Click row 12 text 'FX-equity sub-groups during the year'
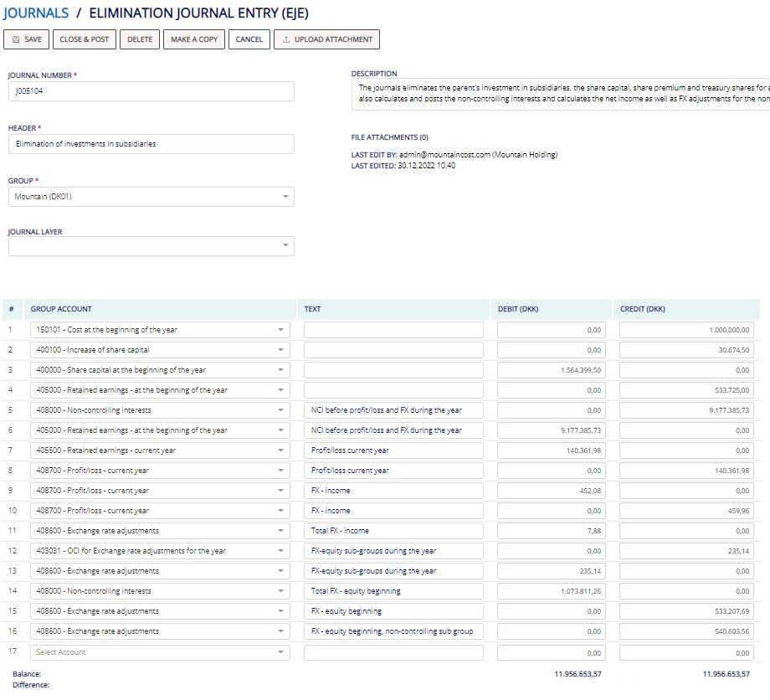The width and height of the screenshot is (770, 700). 393,551
